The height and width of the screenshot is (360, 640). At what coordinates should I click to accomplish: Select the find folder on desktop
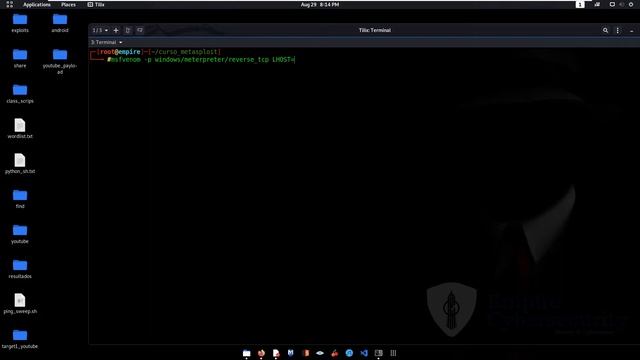pyautogui.click(x=20, y=199)
